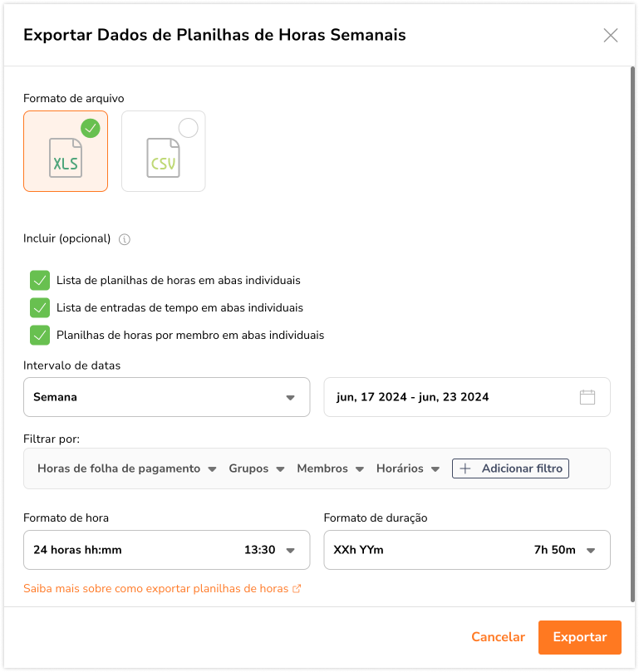Screen dimensions: 639x672
Task: Click Adicionar filtro
Action: (509, 468)
